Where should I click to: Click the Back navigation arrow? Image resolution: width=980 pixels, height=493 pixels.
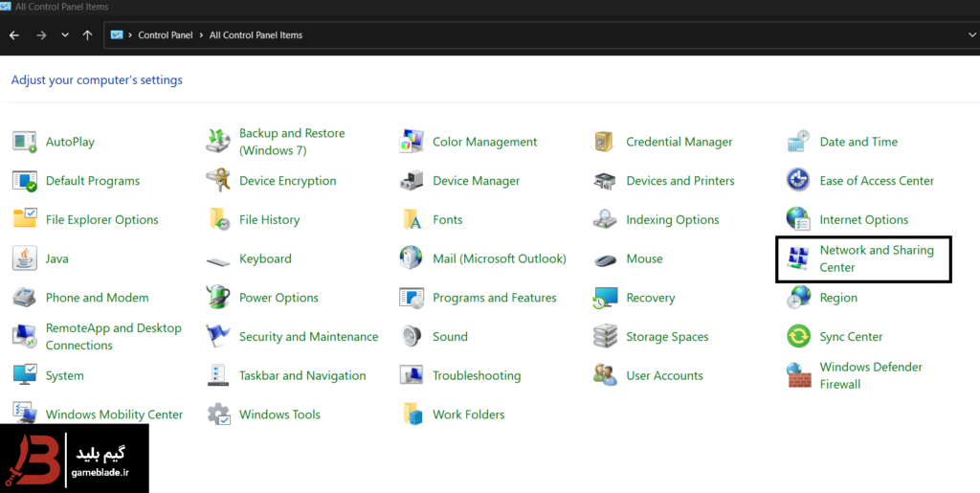[14, 35]
